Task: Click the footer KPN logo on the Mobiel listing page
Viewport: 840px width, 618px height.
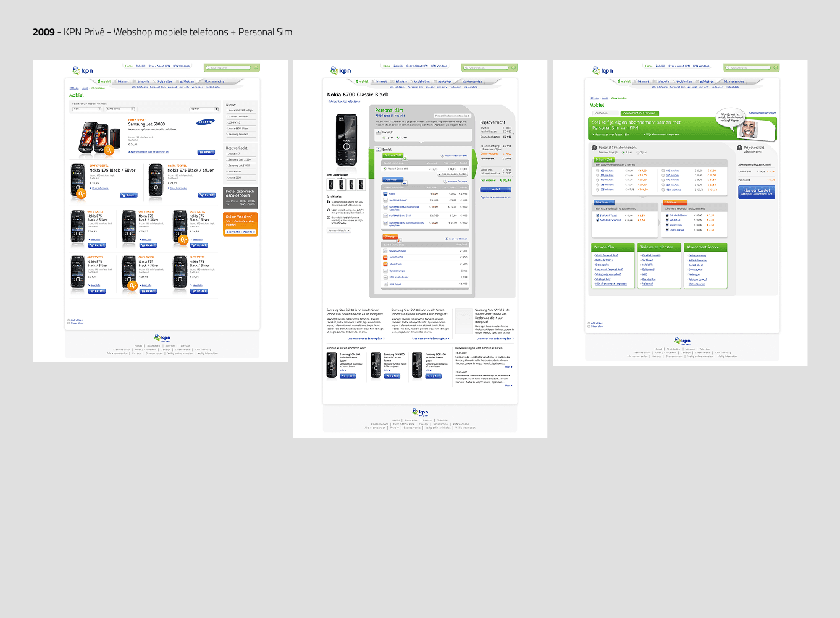Action: point(163,338)
